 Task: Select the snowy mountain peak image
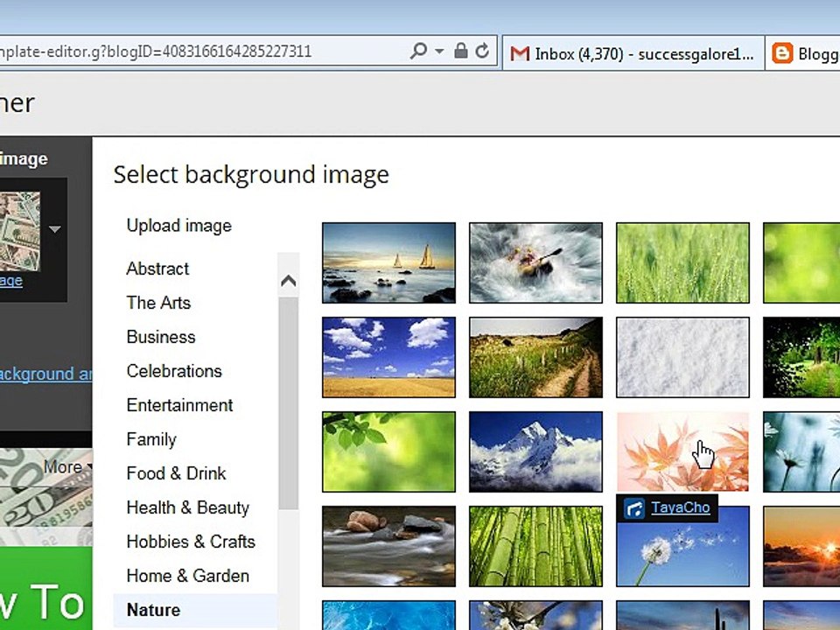coord(535,451)
